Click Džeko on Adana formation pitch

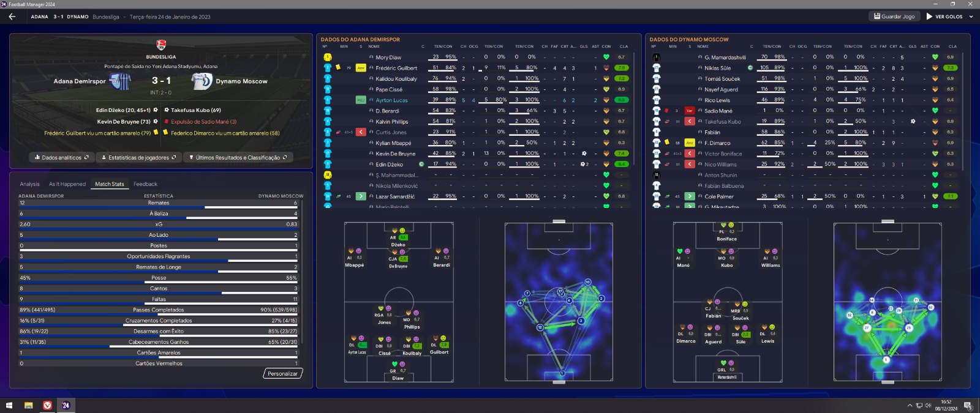398,237
